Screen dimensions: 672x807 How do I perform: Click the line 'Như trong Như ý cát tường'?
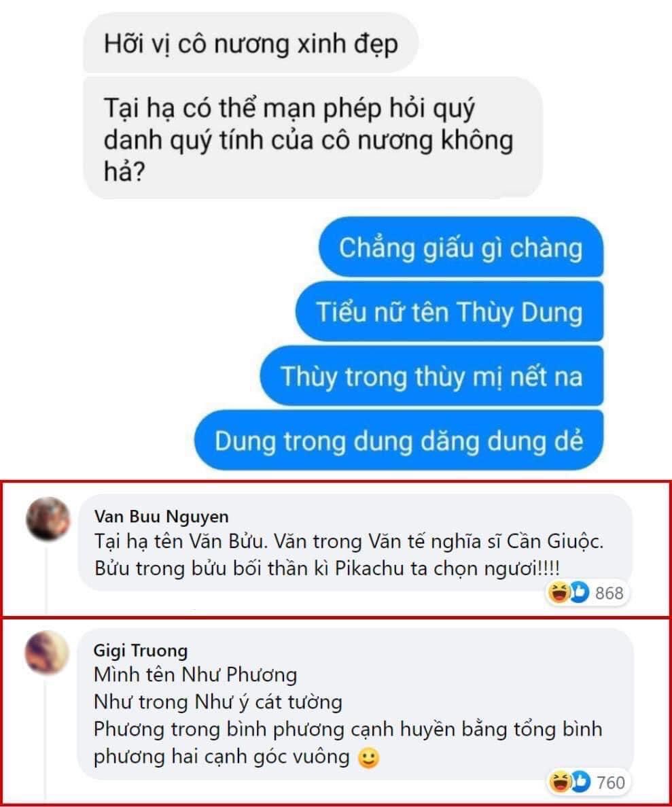tap(218, 702)
